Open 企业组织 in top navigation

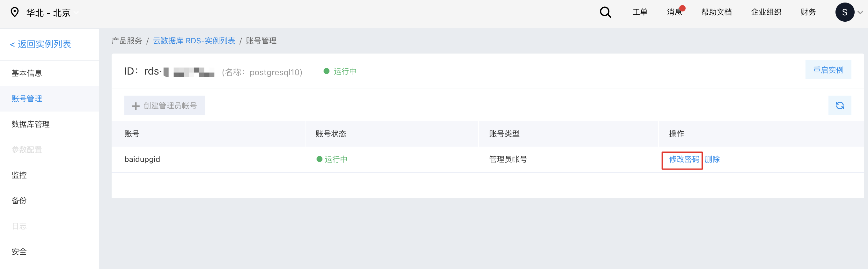tap(766, 12)
